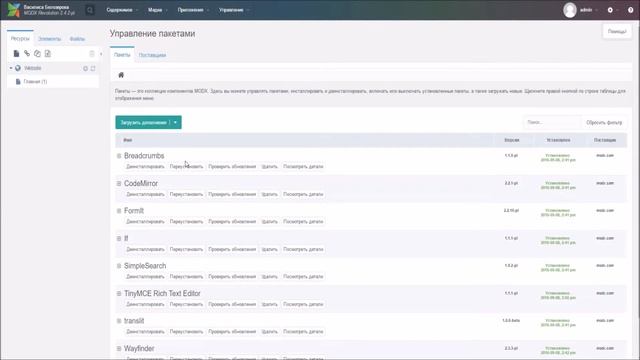Click the globe icon beside Website

coord(18,68)
